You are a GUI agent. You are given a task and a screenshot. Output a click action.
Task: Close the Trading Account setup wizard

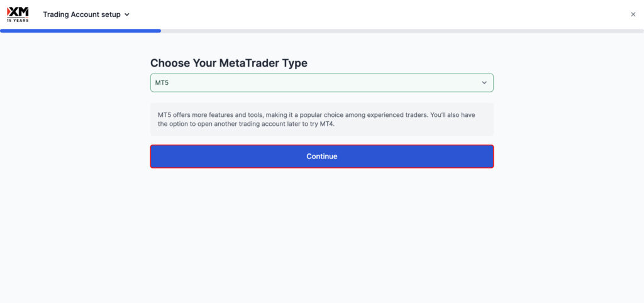pyautogui.click(x=633, y=14)
